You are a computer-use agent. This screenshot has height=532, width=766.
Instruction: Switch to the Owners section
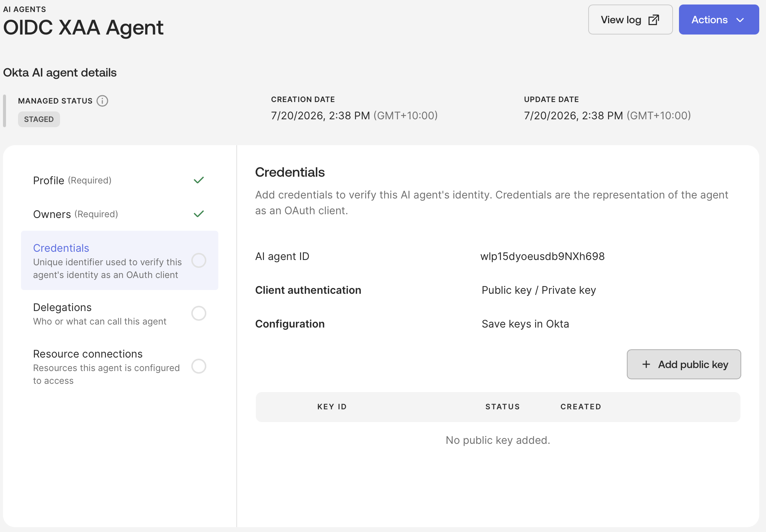[120, 214]
